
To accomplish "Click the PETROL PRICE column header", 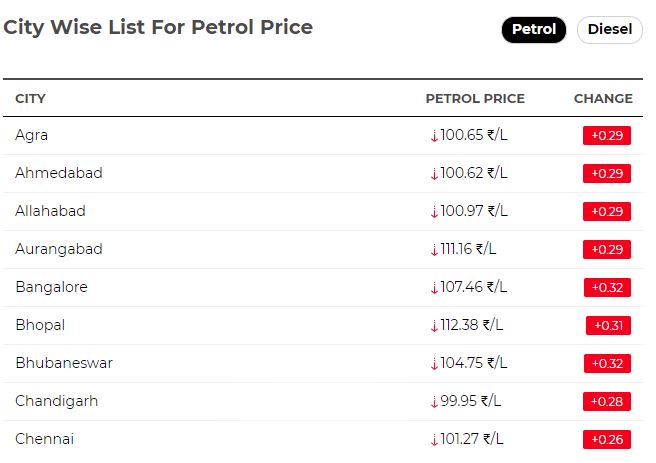I will (x=475, y=99).
